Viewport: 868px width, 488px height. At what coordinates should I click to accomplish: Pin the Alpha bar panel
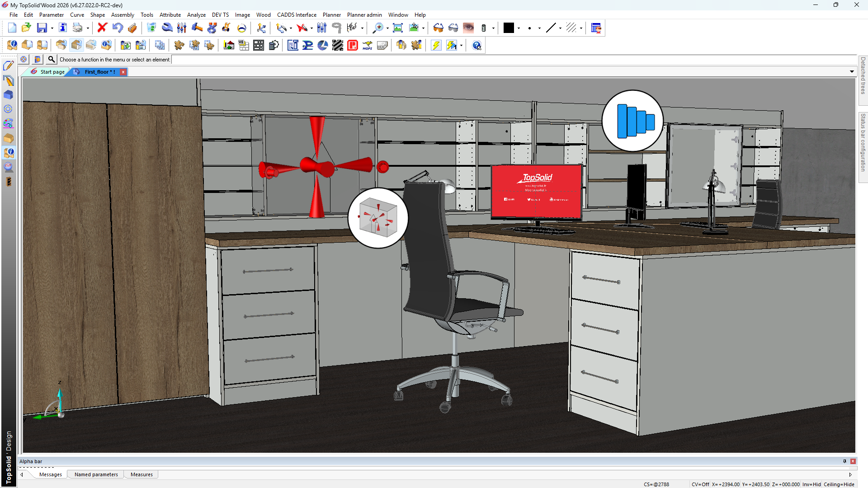pos(844,461)
